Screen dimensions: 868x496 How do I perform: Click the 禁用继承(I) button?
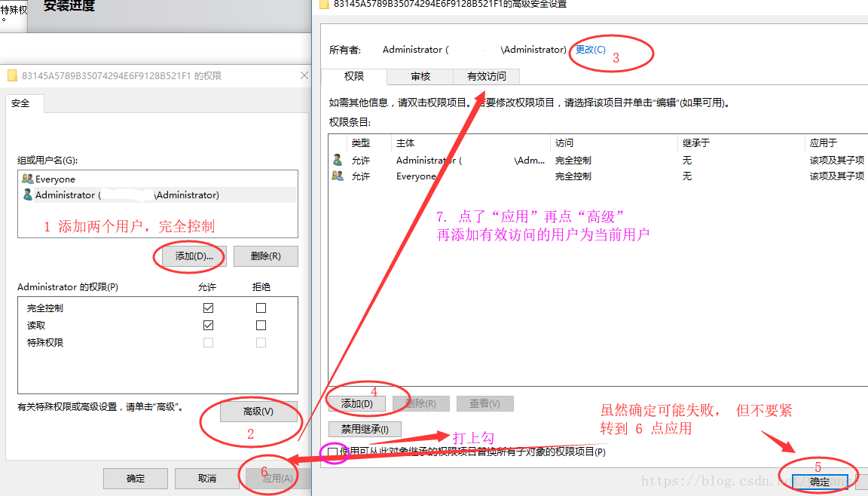364,429
